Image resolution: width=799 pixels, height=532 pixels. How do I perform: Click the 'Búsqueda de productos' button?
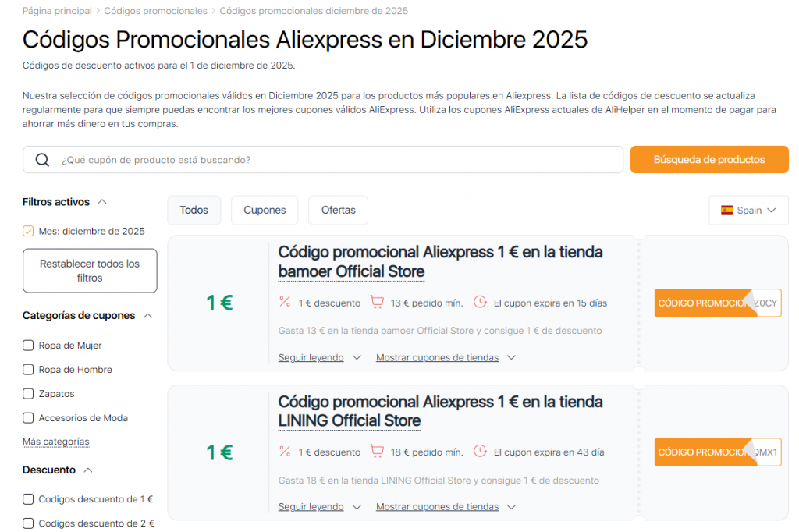708,158
